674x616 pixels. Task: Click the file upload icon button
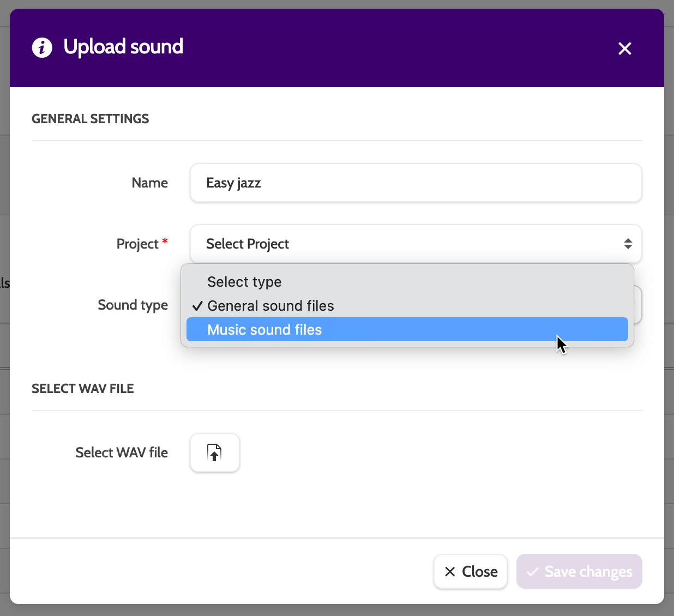point(214,452)
